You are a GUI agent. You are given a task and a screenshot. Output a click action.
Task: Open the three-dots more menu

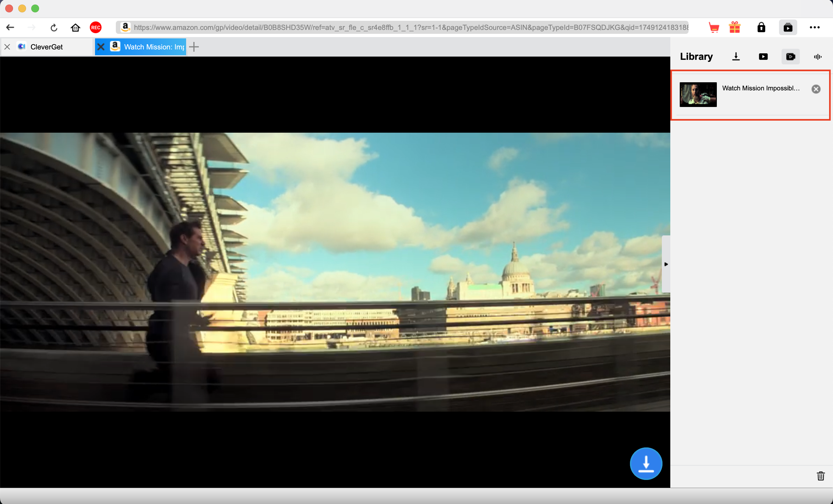click(815, 27)
